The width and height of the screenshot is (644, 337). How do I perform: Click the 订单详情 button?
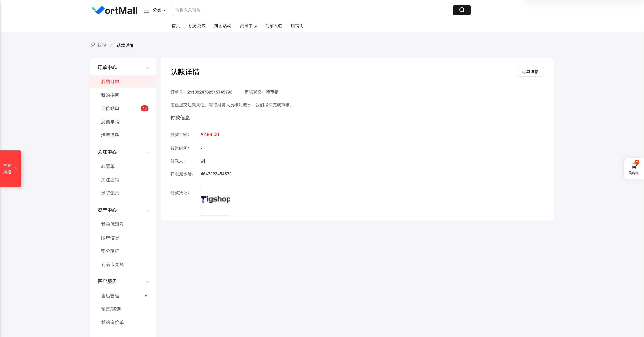530,72
